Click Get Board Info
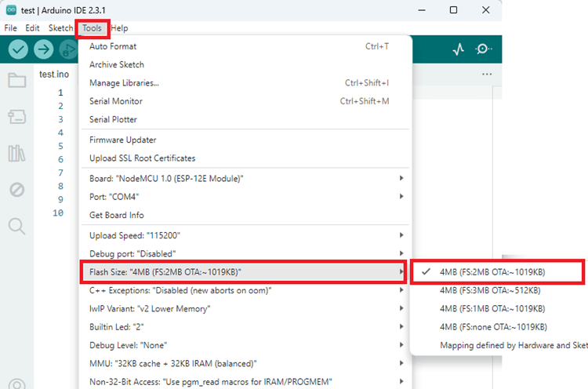The height and width of the screenshot is (389, 588). [117, 215]
